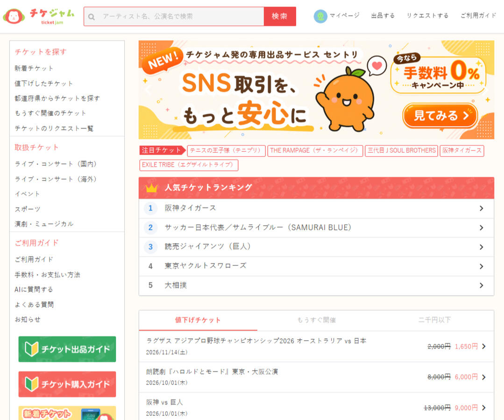Click the orange mascot in banner

(346, 99)
